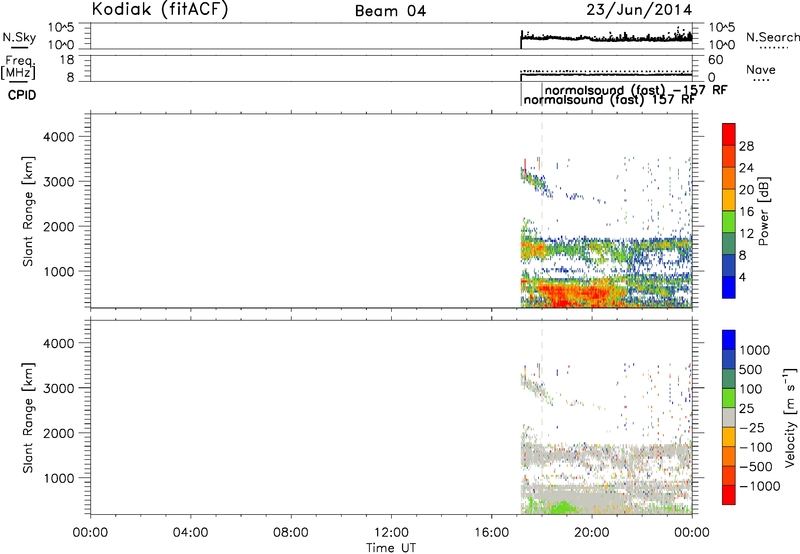Screen dimensions: 800x554
Task: Pick the green velocity segment between 25 and 100
Action: 729,398
